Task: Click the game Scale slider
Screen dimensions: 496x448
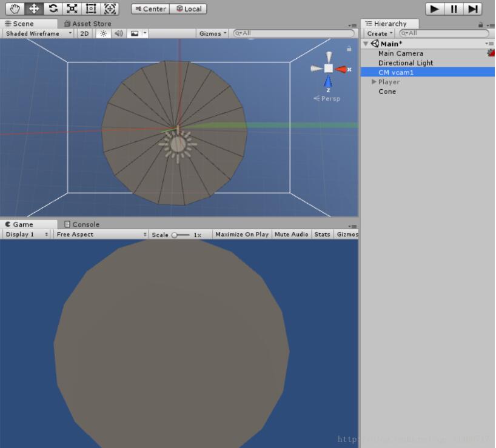Action: [181, 235]
